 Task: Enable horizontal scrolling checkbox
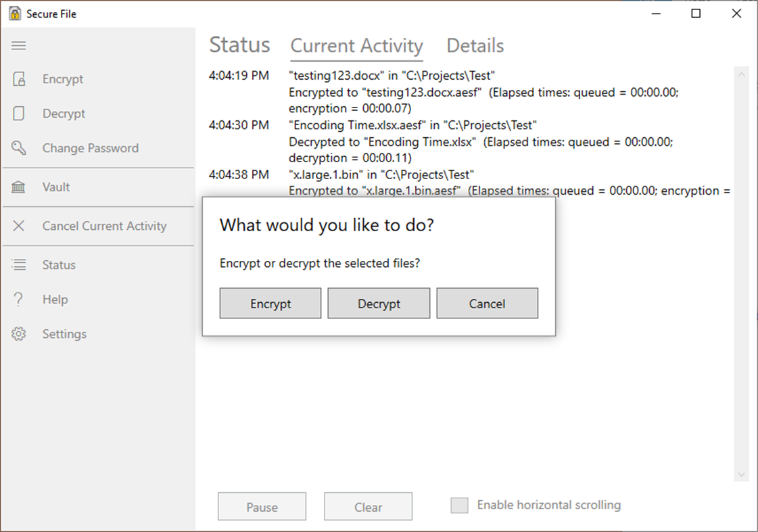pos(460,504)
